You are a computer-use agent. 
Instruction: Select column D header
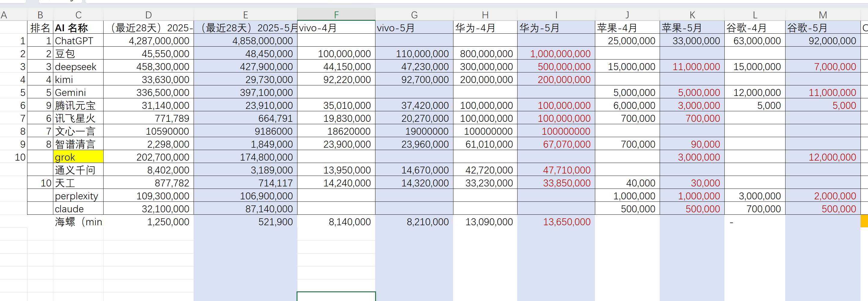(x=148, y=14)
